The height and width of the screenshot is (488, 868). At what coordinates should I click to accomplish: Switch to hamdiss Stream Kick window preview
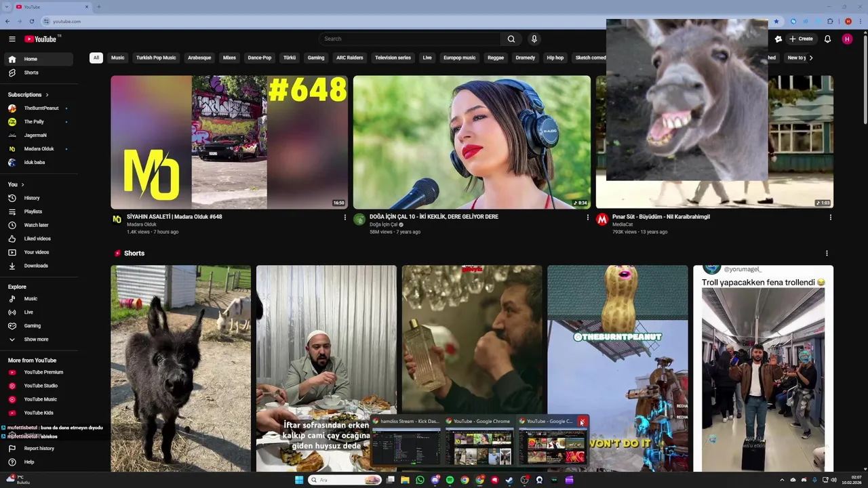pos(406,442)
